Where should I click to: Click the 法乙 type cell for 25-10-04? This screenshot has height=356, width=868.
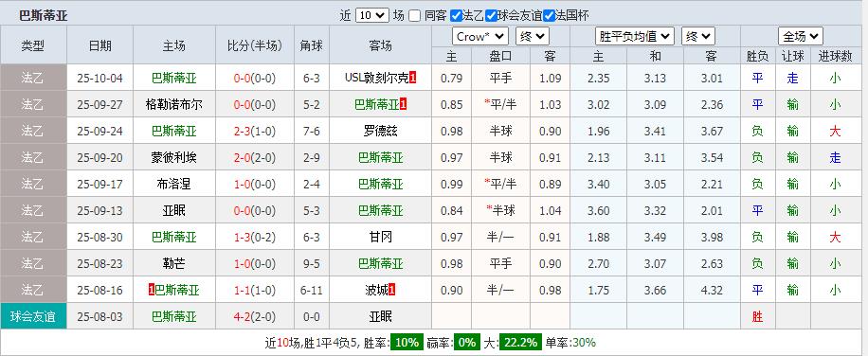click(33, 78)
